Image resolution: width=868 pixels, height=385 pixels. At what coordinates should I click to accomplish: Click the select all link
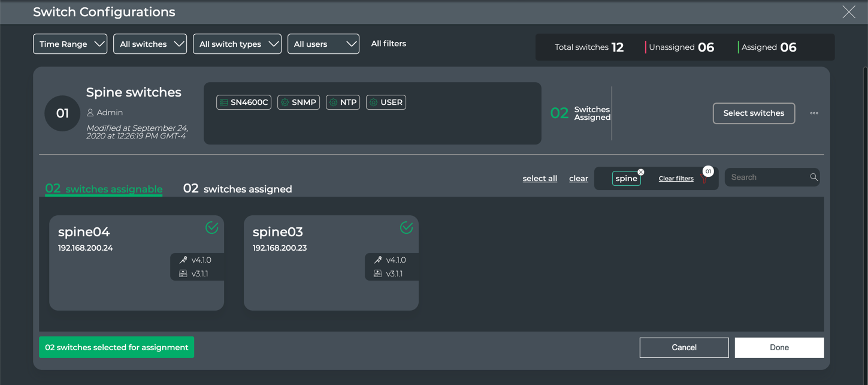coord(539,179)
